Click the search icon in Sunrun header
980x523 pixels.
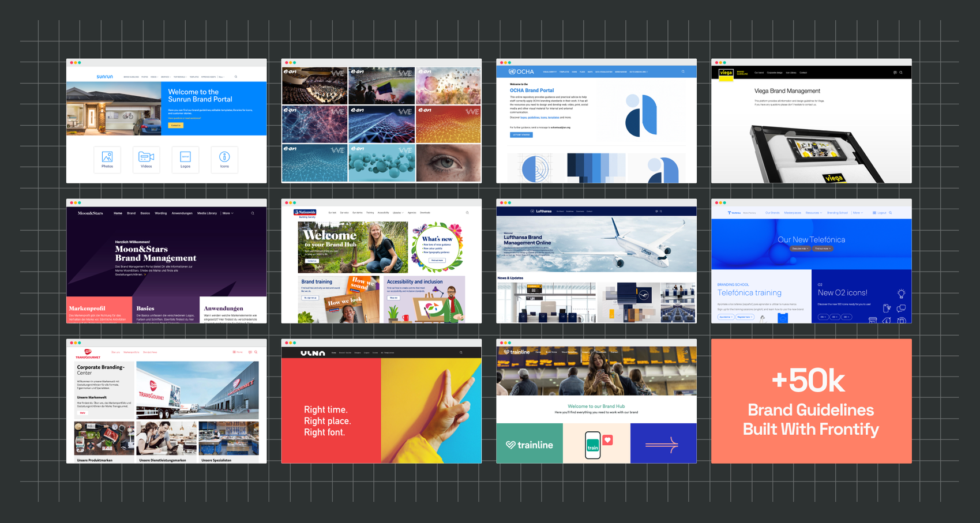pos(236,77)
